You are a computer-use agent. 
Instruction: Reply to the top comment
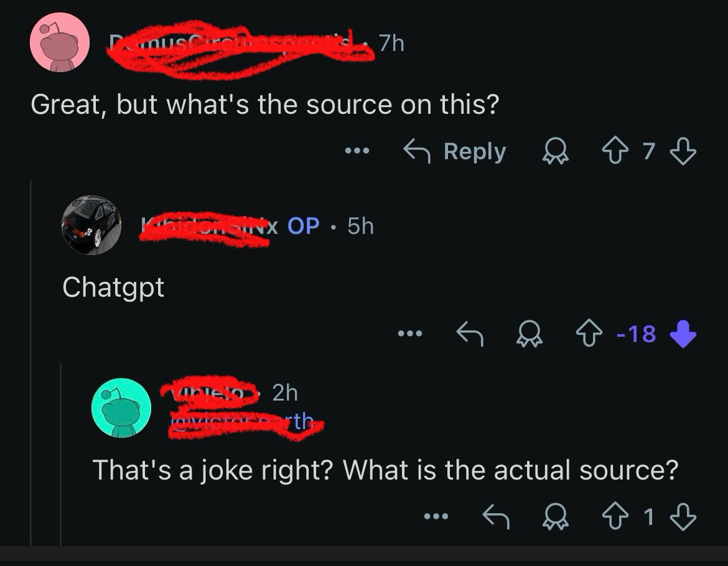[455, 151]
